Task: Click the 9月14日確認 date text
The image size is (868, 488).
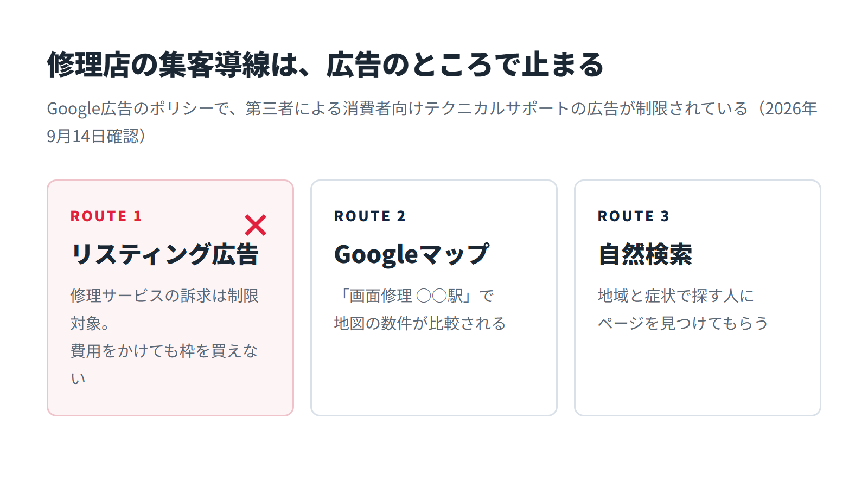Action: tap(93, 136)
